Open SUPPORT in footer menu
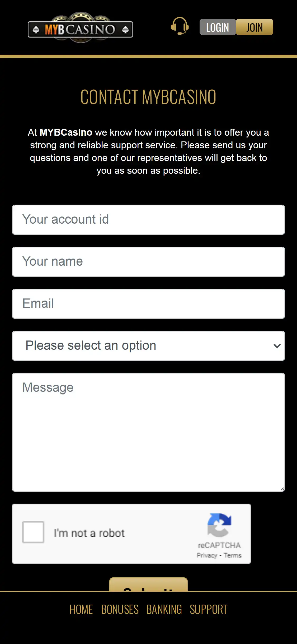 [x=209, y=609]
